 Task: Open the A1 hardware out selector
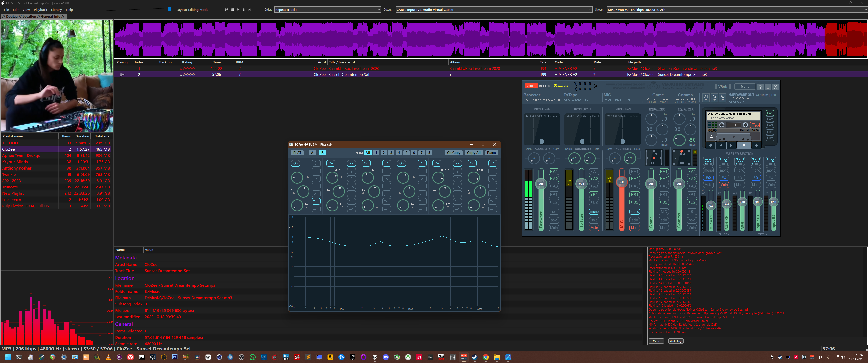point(706,98)
